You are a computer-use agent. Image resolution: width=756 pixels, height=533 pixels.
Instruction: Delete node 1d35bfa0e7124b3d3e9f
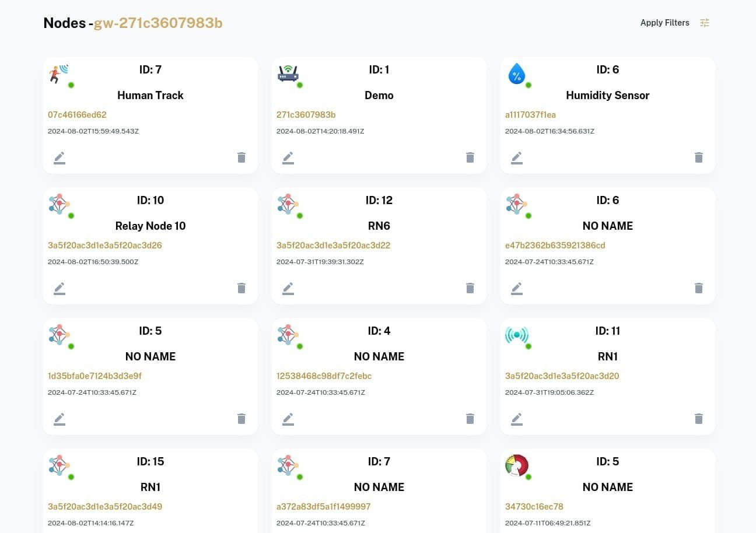[242, 419]
